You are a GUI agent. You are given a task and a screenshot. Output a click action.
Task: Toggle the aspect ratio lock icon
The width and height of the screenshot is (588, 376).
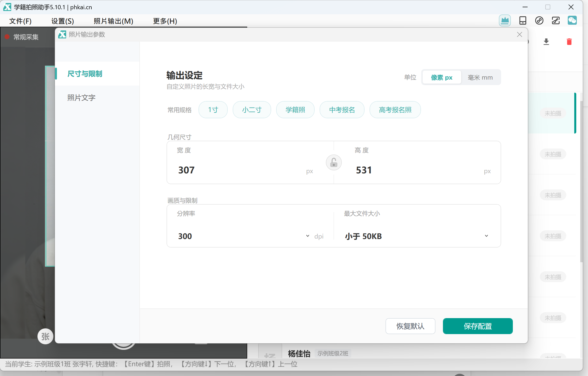334,163
